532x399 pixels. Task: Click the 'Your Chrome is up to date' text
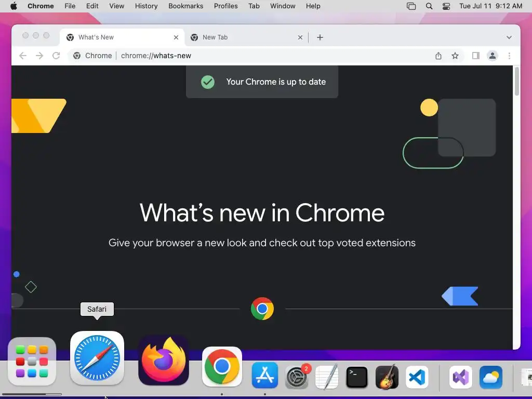point(276,82)
